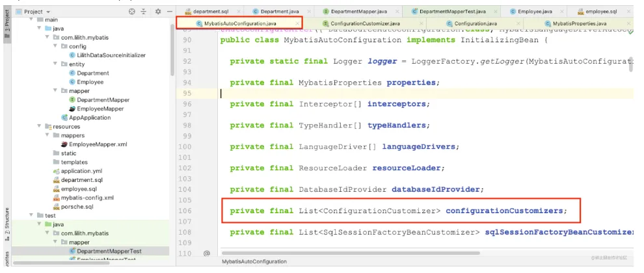Viewport: 644px width, 273px height.
Task: Collapse the mappers folder
Action: point(47,135)
